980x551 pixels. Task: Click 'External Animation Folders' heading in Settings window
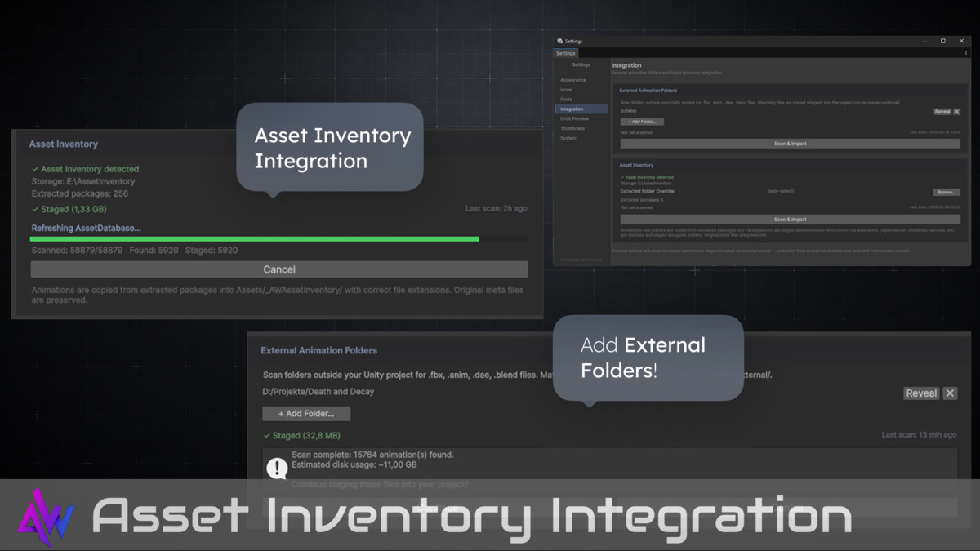(x=648, y=91)
